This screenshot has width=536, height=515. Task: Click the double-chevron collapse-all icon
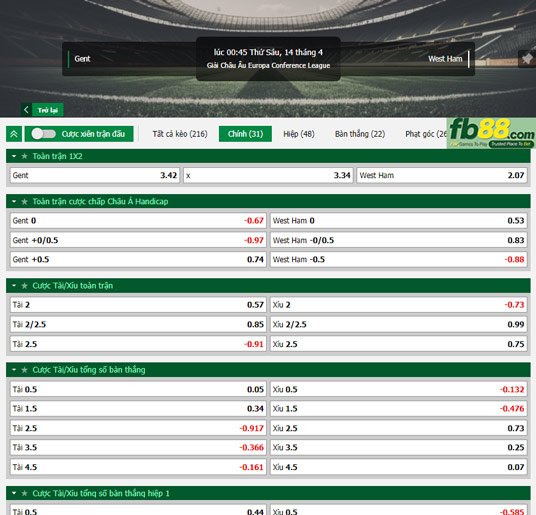14,134
